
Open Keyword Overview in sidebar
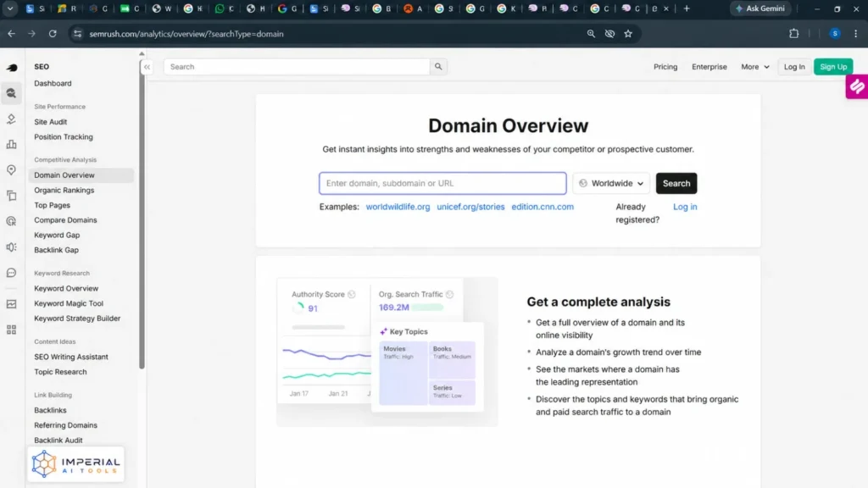[x=66, y=288]
